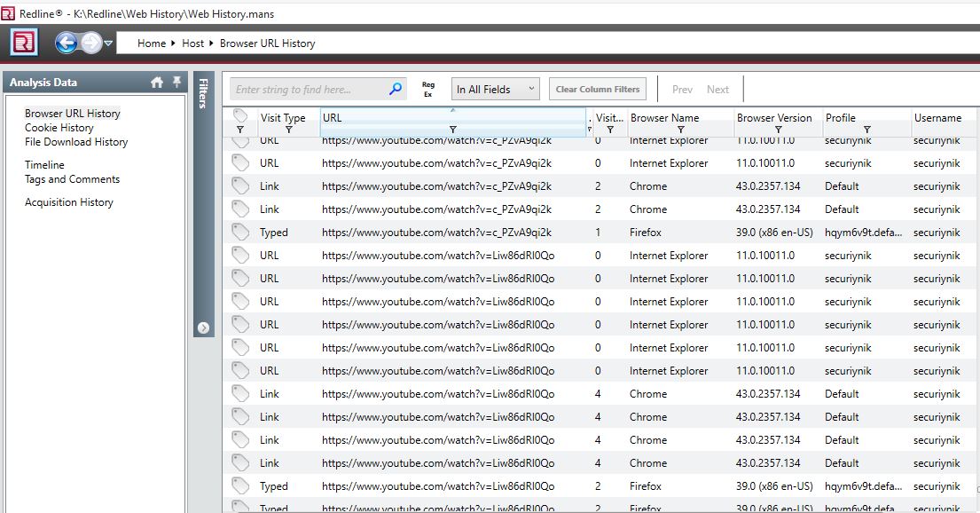Sort by Browser Name column header
The image size is (980, 513).
coord(664,117)
